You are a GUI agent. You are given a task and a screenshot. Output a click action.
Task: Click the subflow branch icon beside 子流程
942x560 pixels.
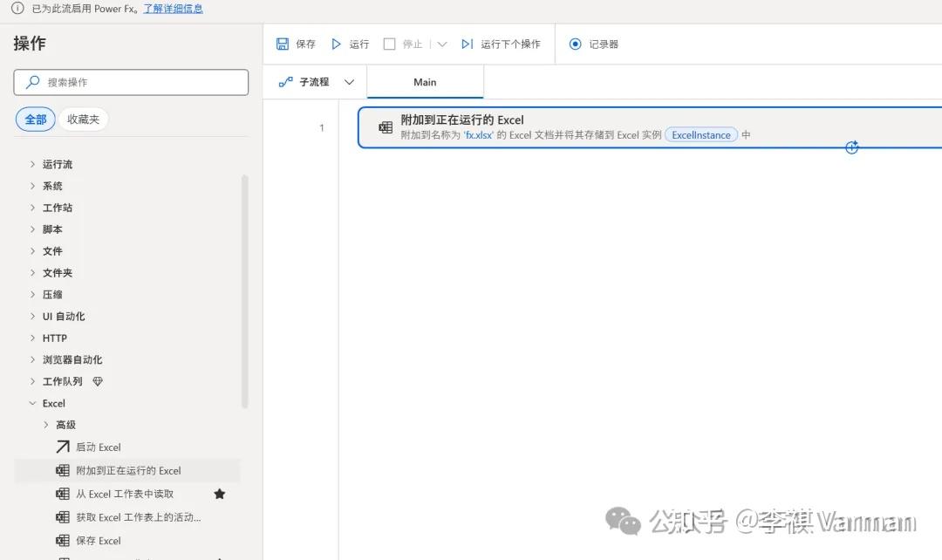click(285, 80)
